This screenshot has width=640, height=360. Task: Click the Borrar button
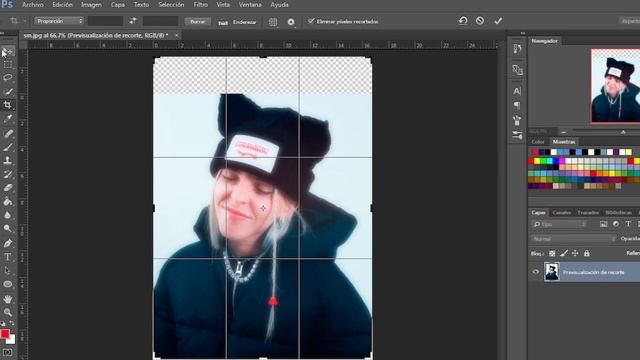pyautogui.click(x=198, y=22)
